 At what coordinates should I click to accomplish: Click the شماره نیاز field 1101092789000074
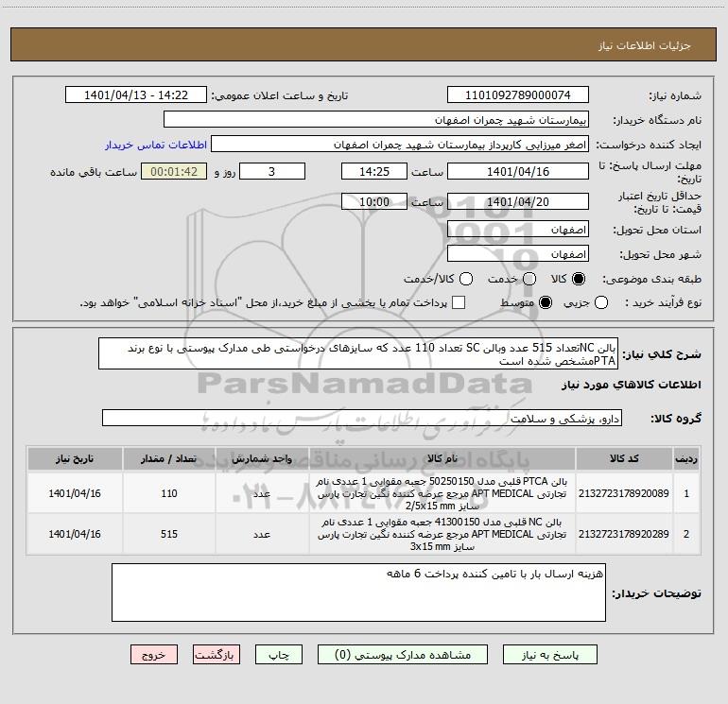click(518, 94)
